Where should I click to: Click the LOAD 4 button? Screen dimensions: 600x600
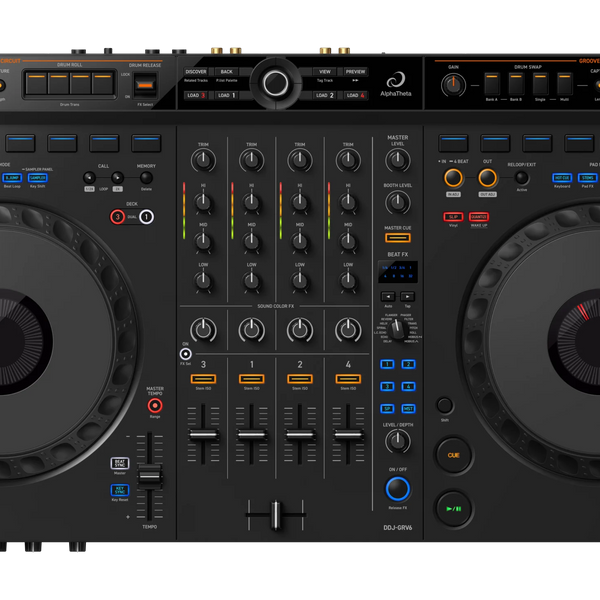355,95
